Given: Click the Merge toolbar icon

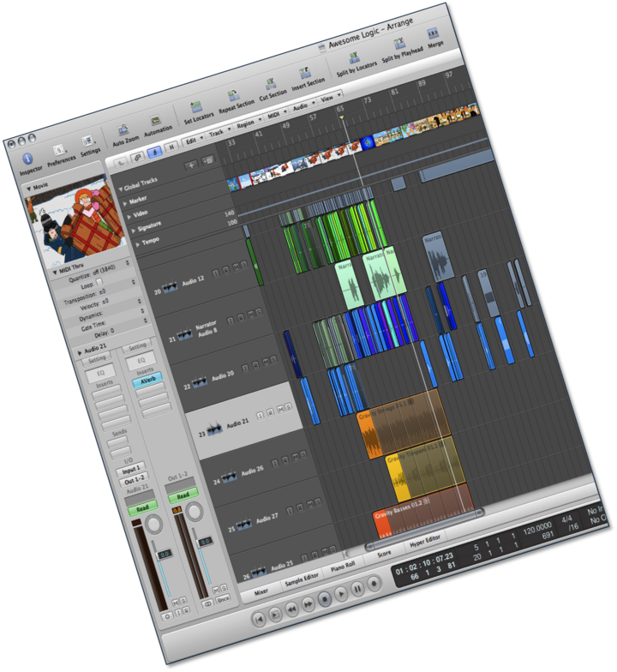Looking at the screenshot, I should [433, 34].
